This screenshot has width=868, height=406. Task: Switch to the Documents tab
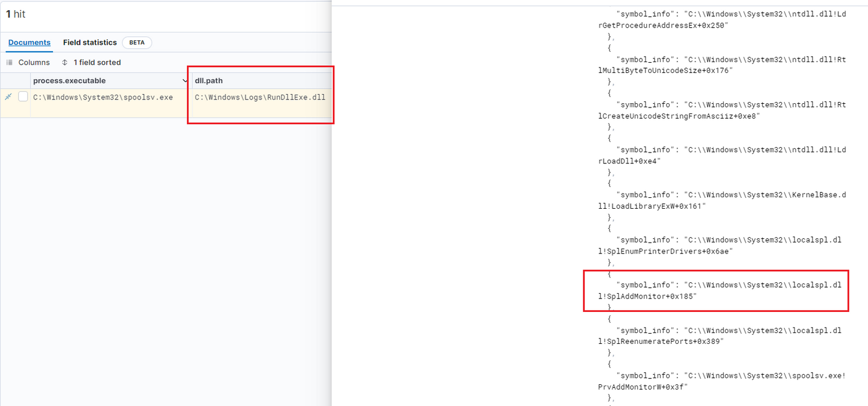(29, 43)
